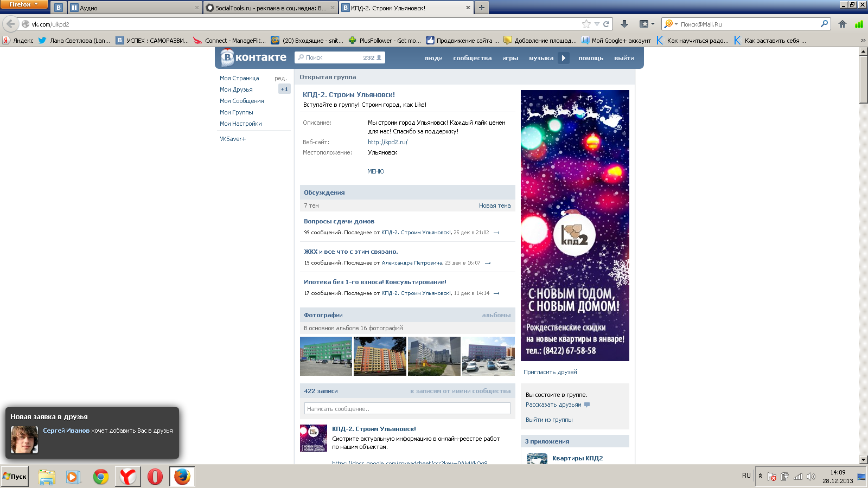Open the http://kpd2.ru/ website link
This screenshot has height=488, width=868.
387,142
